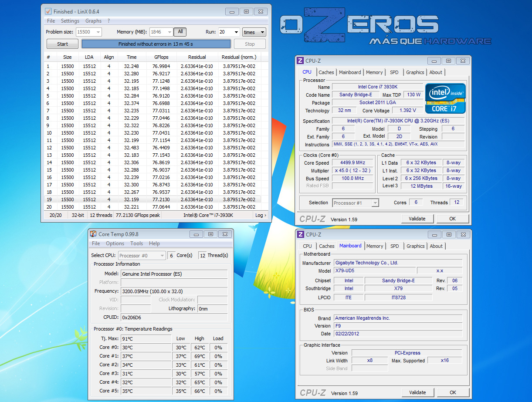Open the Problem size dropdown in LinX
This screenshot has height=402, width=532.
(88, 32)
